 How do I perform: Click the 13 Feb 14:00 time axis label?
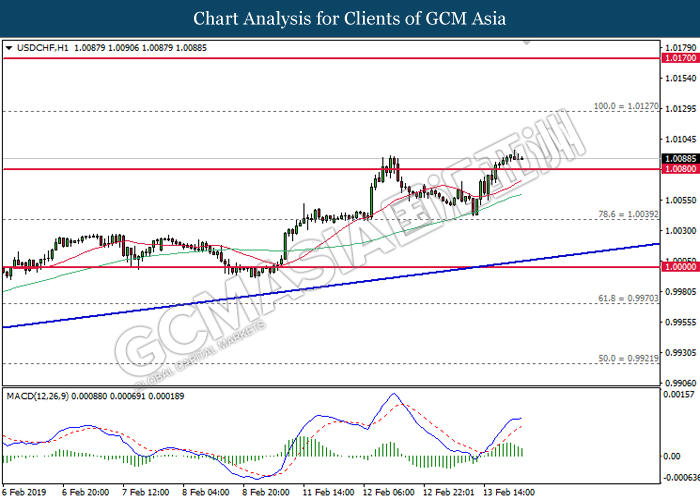(x=509, y=492)
